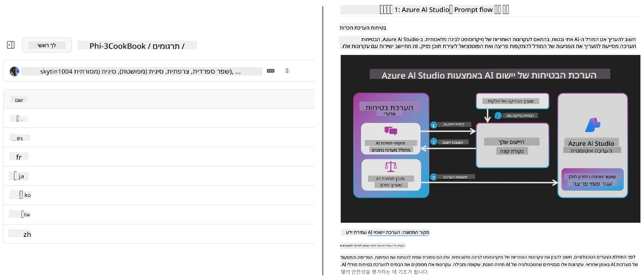Open the skytin1004 user avatar

tap(15, 71)
